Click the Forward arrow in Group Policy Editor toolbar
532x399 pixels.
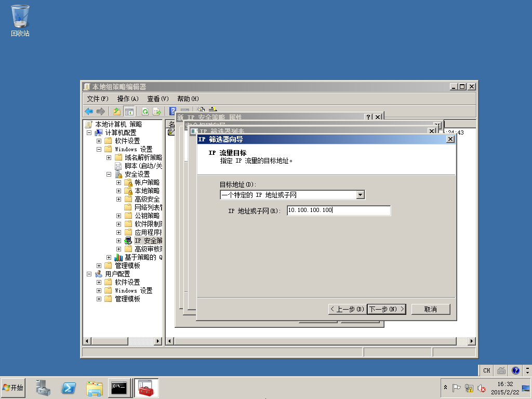[101, 111]
